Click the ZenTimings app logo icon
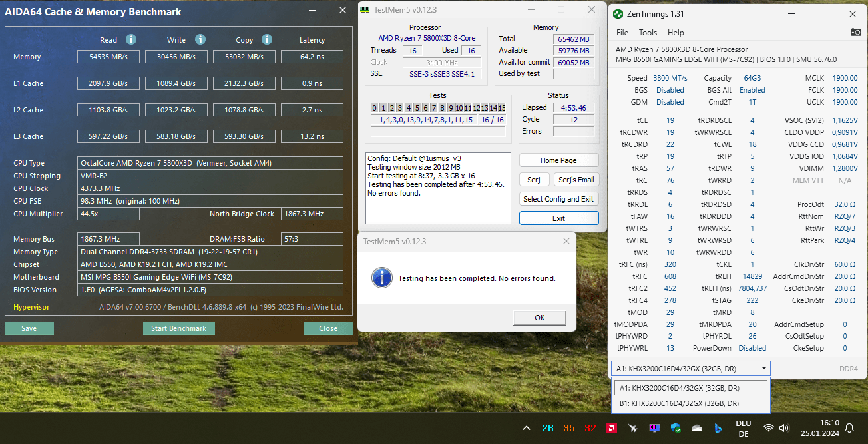 [x=618, y=14]
